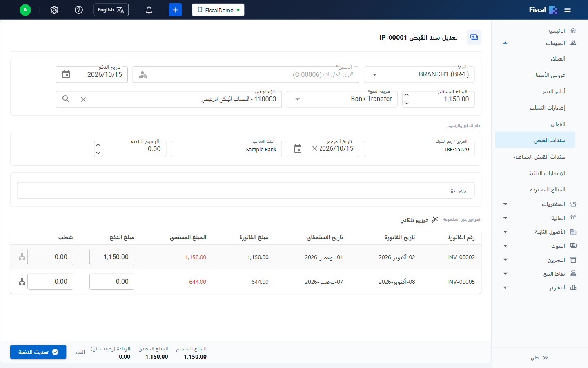Click the auto-distribute magic wand icon
This screenshot has height=368, width=588.
coord(435,220)
